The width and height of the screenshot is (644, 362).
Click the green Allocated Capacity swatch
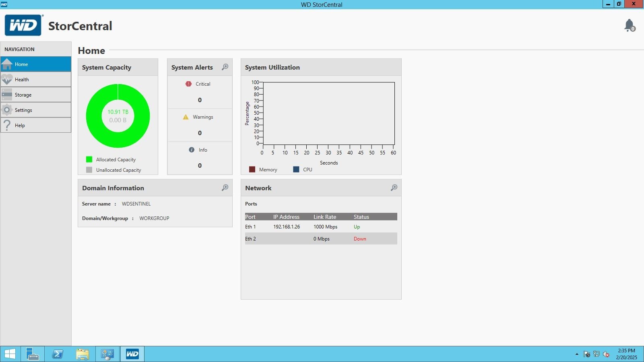[89, 159]
